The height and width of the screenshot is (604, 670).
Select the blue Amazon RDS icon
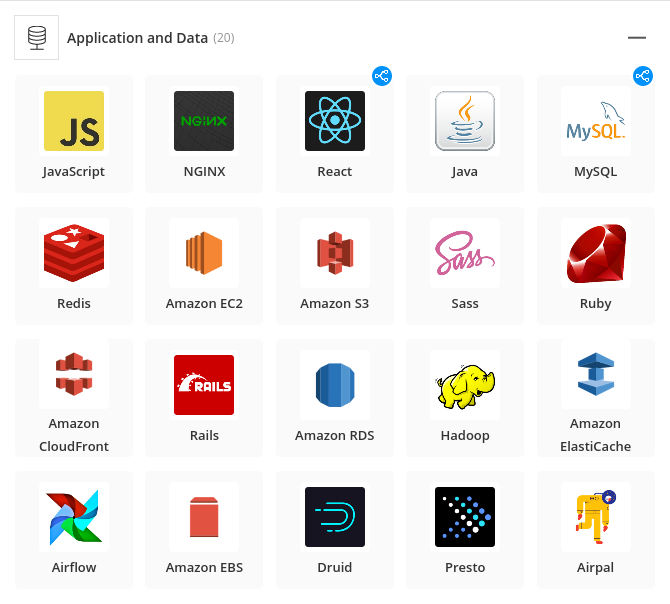(x=335, y=385)
